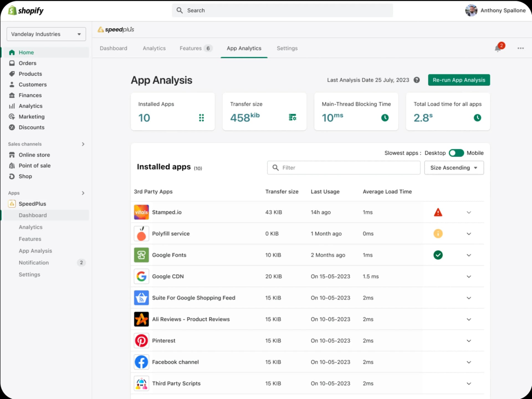The height and width of the screenshot is (399, 532).
Task: Open the Size Ascending sort dropdown
Action: (x=454, y=168)
